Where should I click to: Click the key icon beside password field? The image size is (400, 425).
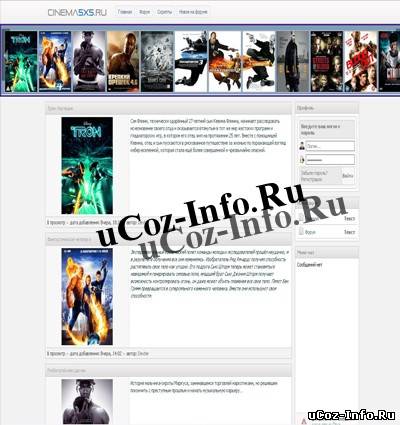pos(302,160)
